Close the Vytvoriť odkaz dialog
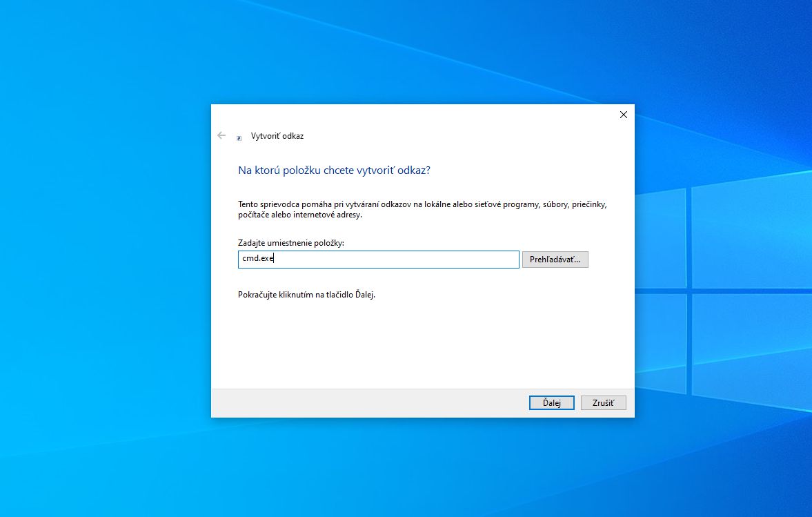 [x=624, y=115]
